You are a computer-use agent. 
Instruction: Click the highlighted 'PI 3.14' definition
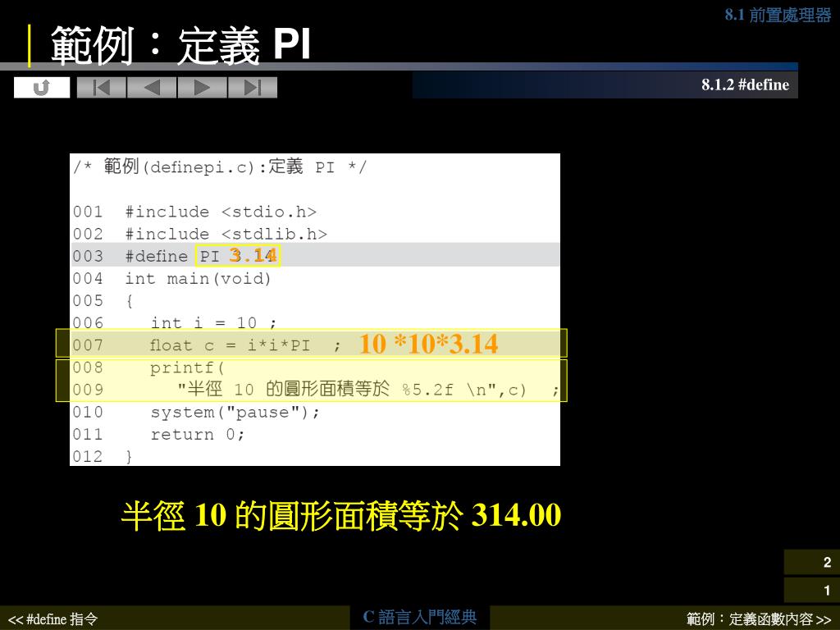[x=238, y=256]
